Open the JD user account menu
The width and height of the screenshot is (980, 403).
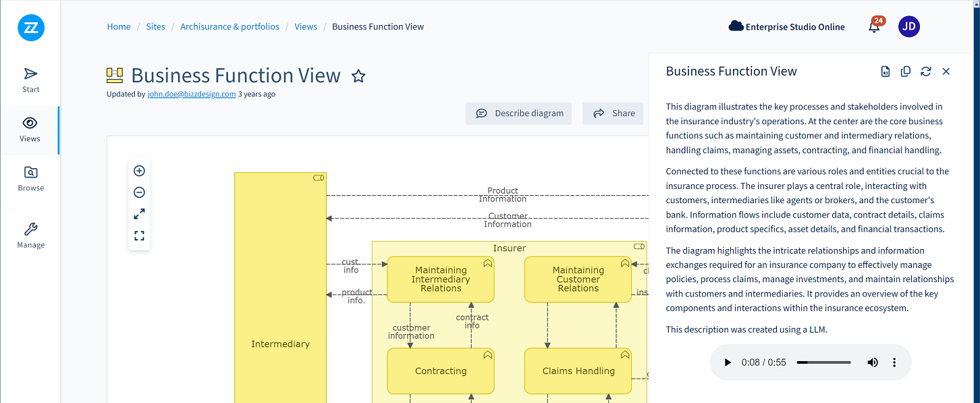pyautogui.click(x=908, y=27)
